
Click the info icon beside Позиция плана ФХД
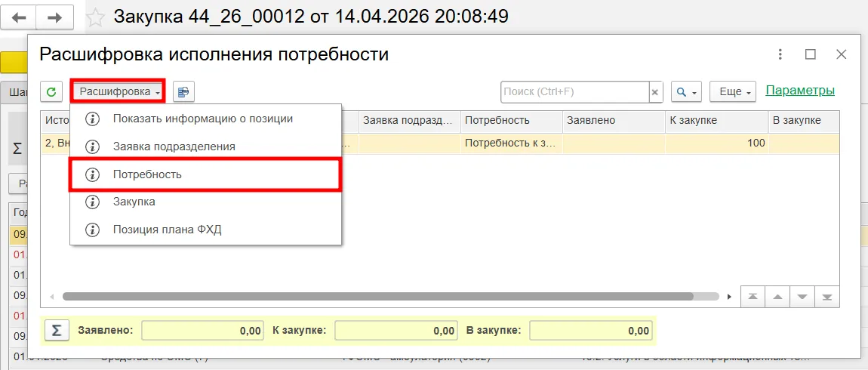[92, 230]
